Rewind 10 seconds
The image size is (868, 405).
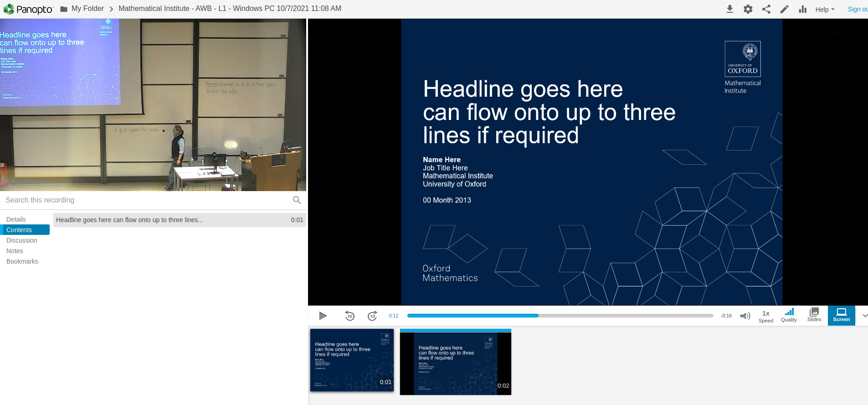(349, 316)
